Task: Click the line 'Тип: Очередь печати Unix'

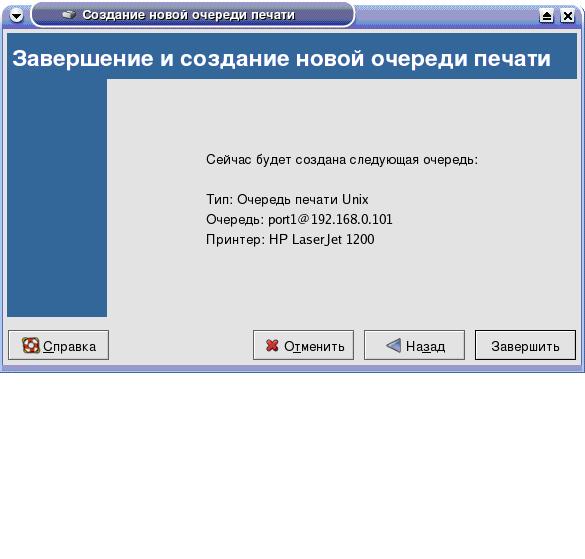Action: 287,199
